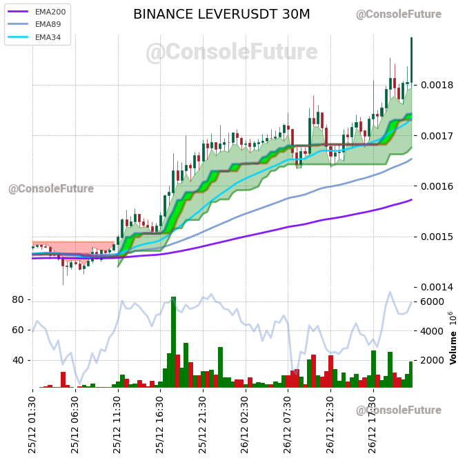Screen dimensions: 476x476
Task: Click the 0.0018 price axis label
Action: 437,85
